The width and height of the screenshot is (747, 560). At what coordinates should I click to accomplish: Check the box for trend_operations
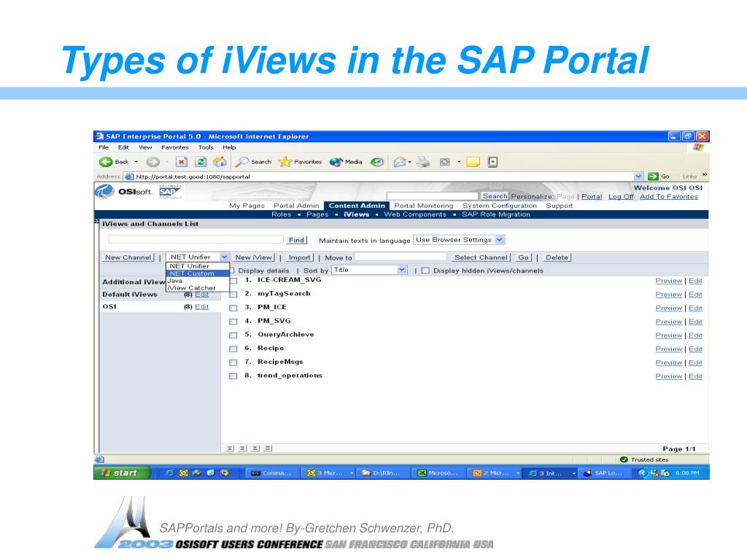coord(233,376)
